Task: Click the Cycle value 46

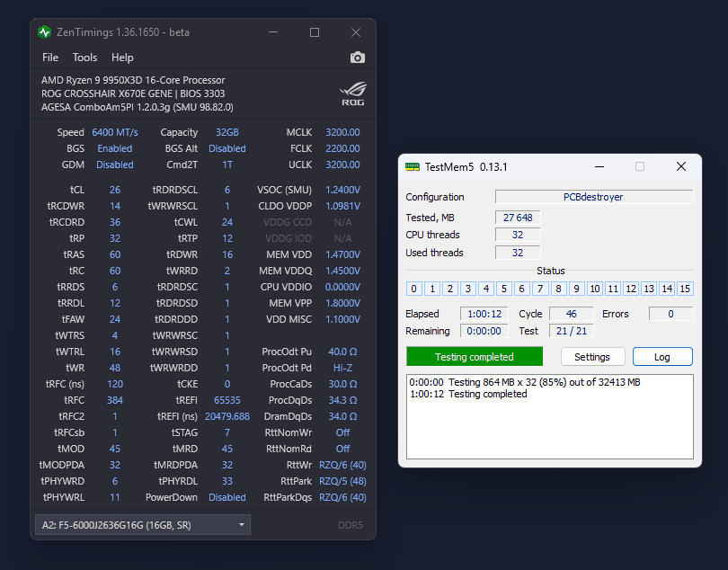Action: 571,314
